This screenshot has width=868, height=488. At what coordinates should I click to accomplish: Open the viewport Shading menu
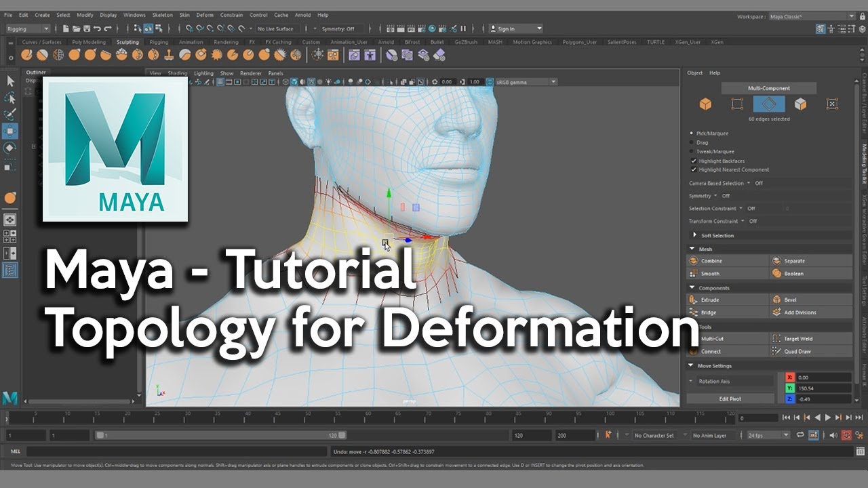177,73
